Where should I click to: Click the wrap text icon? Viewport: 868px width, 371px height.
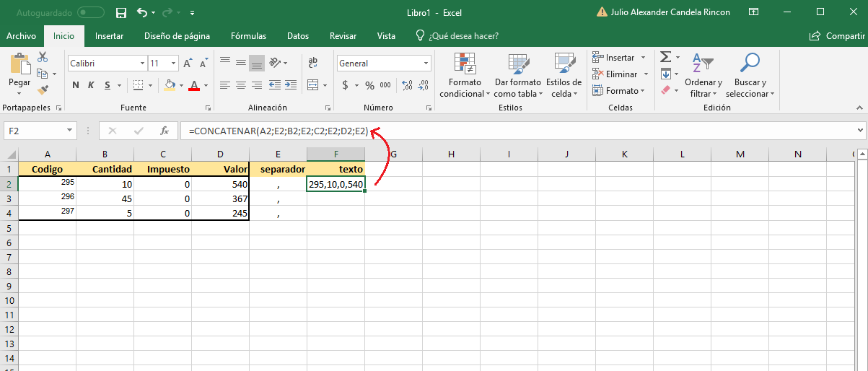point(312,64)
